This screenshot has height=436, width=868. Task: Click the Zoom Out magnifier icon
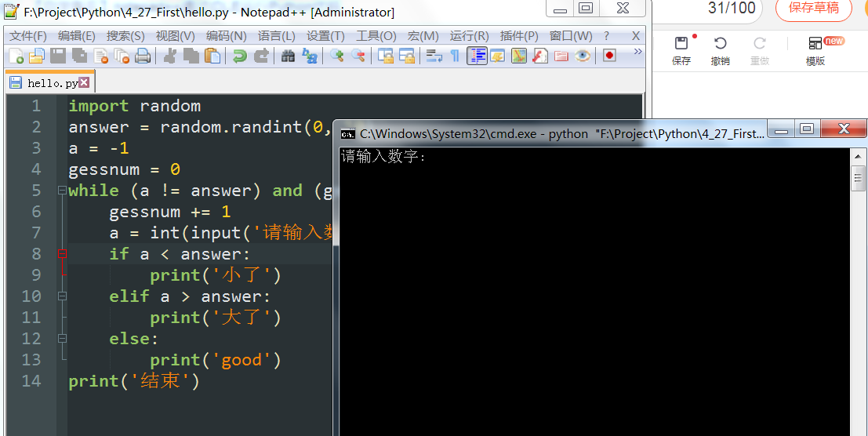(358, 56)
